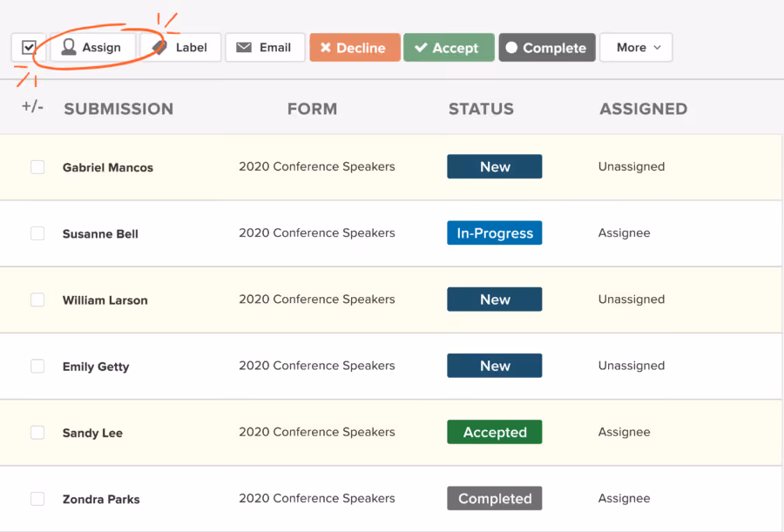Screen dimensions: 784x532
Task: Sort by the SUBMISSION column header
Action: [x=118, y=109]
